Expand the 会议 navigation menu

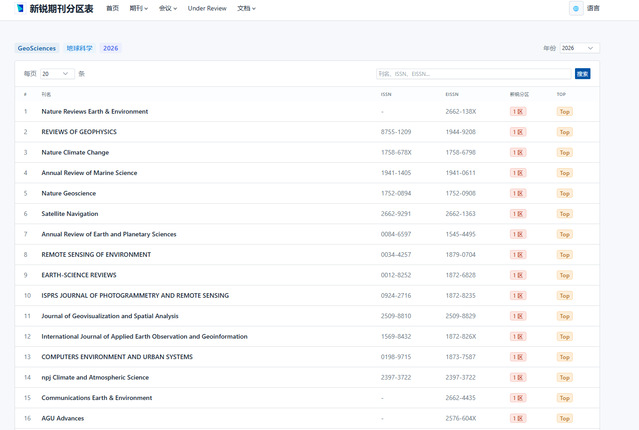pos(168,8)
